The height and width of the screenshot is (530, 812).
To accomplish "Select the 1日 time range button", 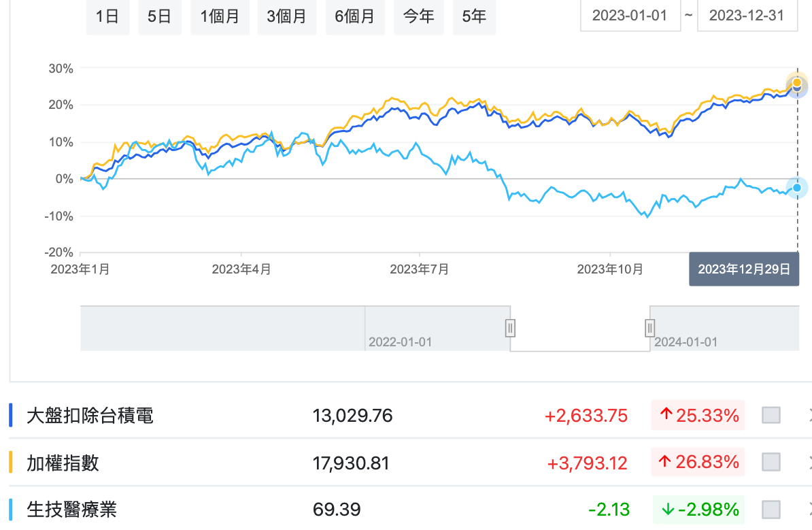I will (107, 16).
